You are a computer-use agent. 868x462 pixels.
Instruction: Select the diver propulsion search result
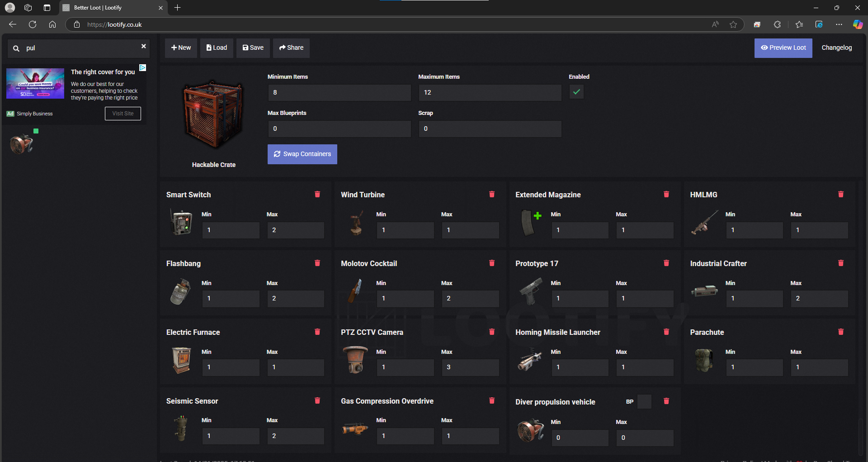click(22, 144)
